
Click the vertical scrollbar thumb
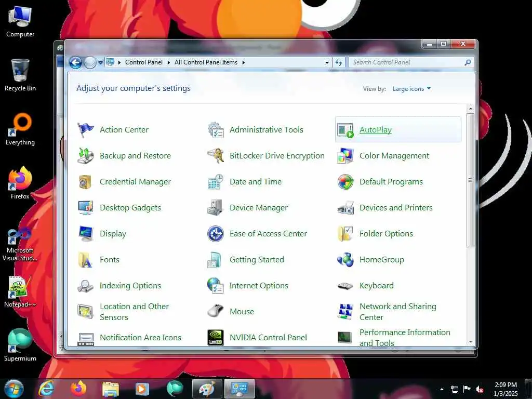click(x=470, y=180)
